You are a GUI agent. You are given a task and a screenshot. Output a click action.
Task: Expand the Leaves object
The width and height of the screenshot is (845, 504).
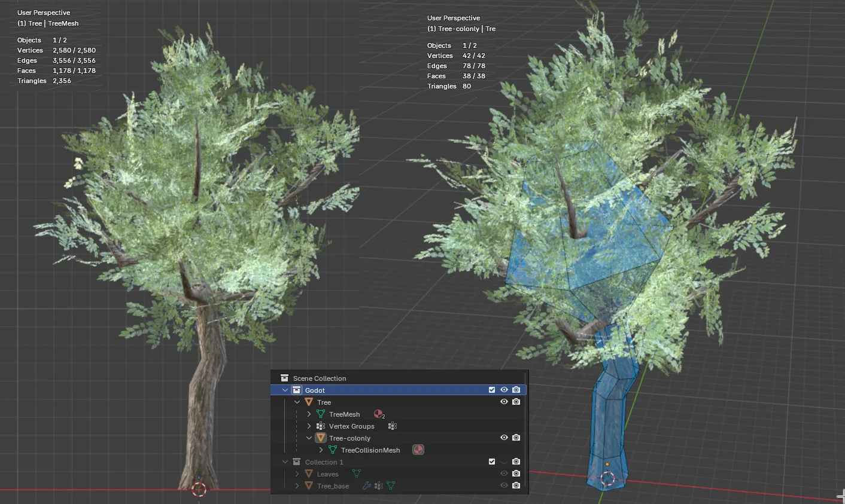(x=297, y=474)
